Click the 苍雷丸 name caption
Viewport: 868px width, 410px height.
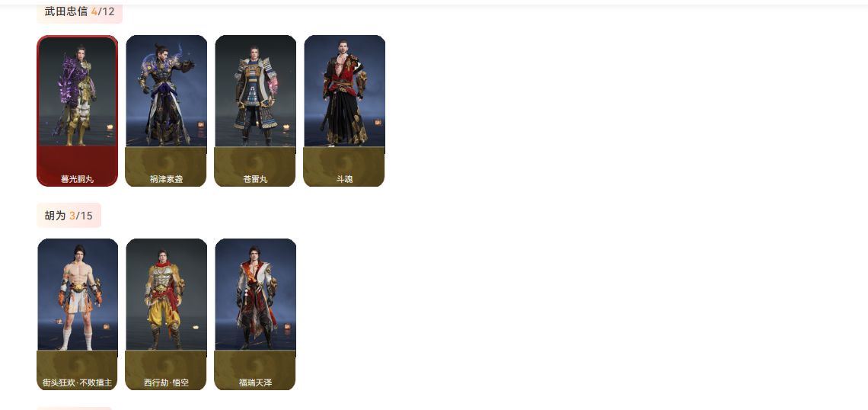click(255, 179)
